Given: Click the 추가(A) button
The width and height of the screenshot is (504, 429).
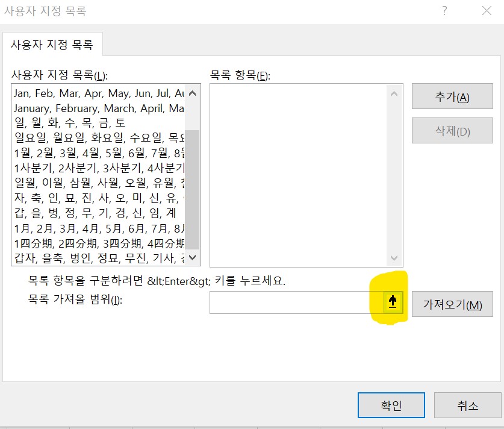Looking at the screenshot, I should click(x=452, y=96).
